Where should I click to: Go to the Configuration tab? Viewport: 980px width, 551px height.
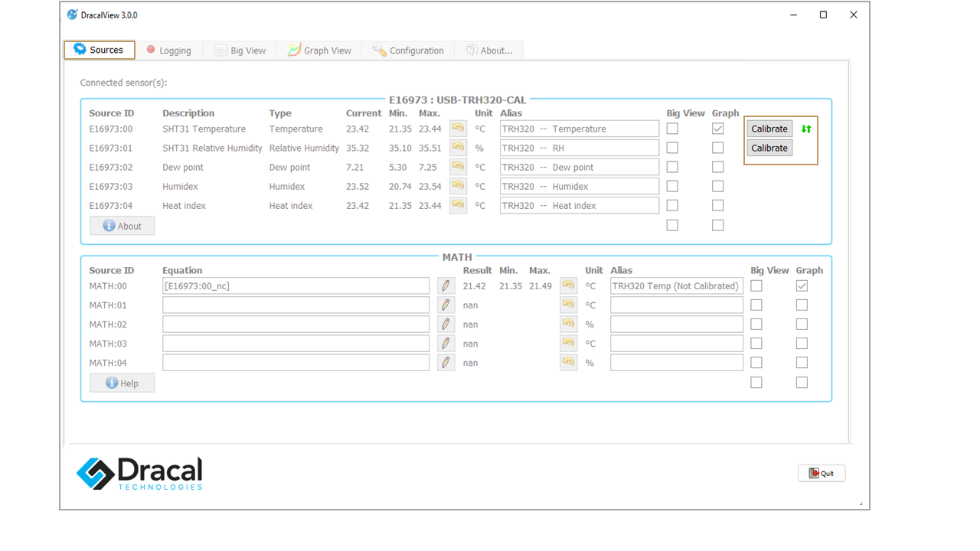[408, 51]
